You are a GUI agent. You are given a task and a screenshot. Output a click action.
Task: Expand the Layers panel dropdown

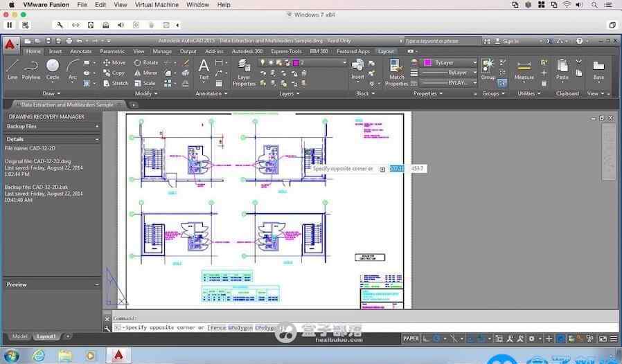[x=290, y=93]
